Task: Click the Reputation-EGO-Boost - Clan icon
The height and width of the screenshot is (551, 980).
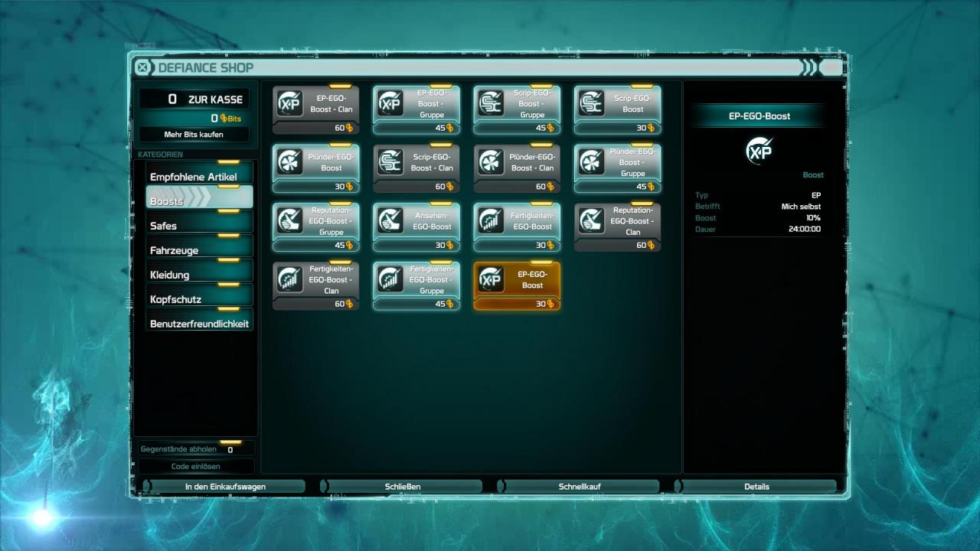Action: 591,221
